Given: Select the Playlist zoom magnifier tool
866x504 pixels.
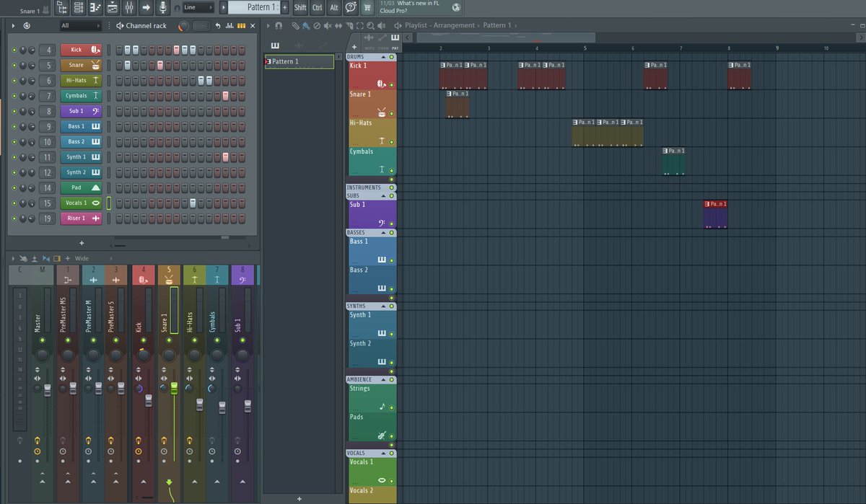Looking at the screenshot, I should 370,26.
